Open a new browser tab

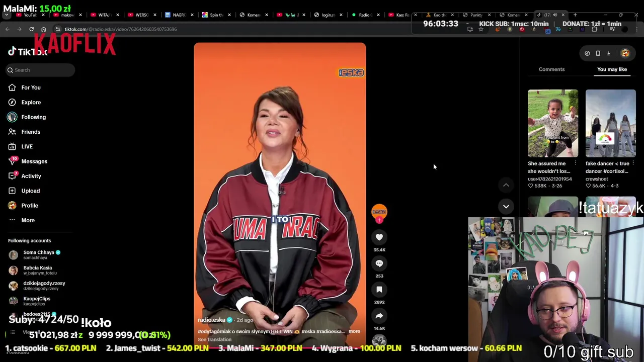coord(575,15)
